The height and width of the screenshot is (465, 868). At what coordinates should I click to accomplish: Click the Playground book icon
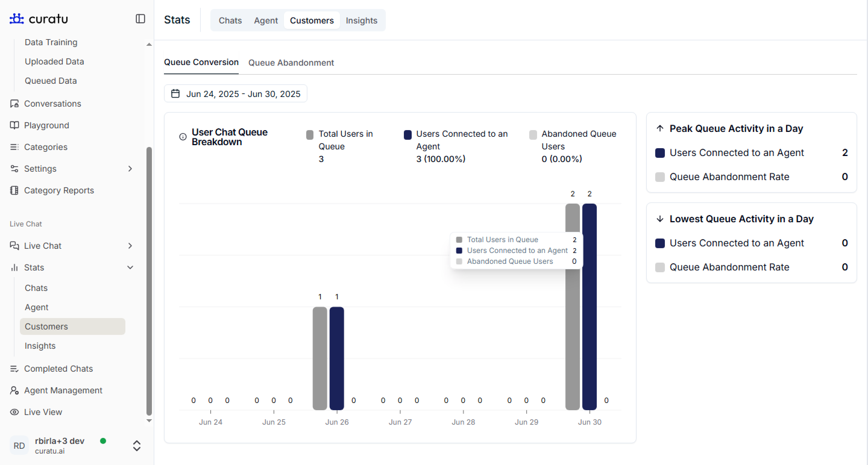14,125
